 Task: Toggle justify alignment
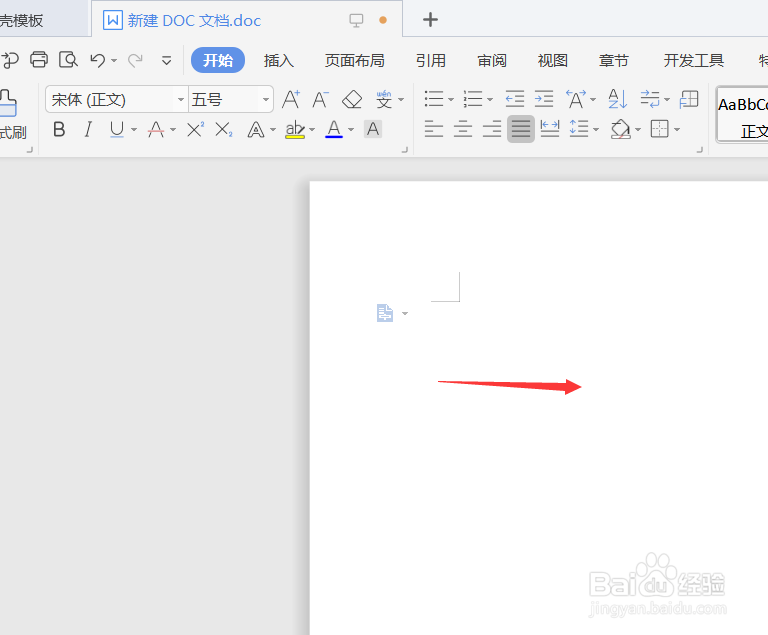pos(521,129)
